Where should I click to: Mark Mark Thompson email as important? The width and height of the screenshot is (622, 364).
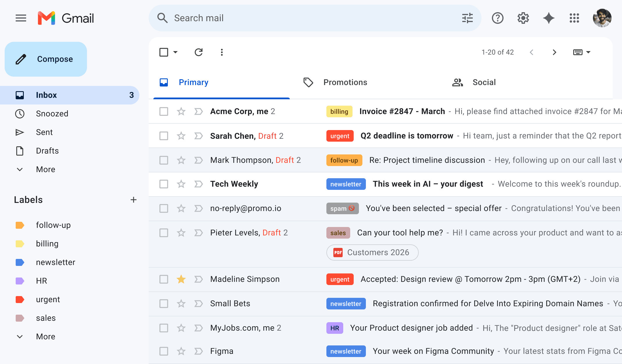199,160
